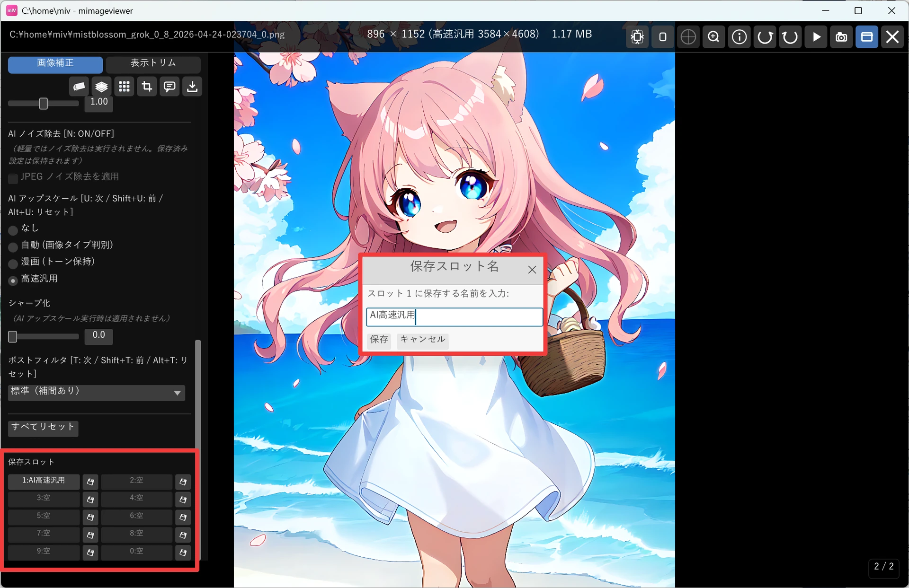The image size is (909, 588).
Task: Open the image info icon
Action: click(x=739, y=37)
